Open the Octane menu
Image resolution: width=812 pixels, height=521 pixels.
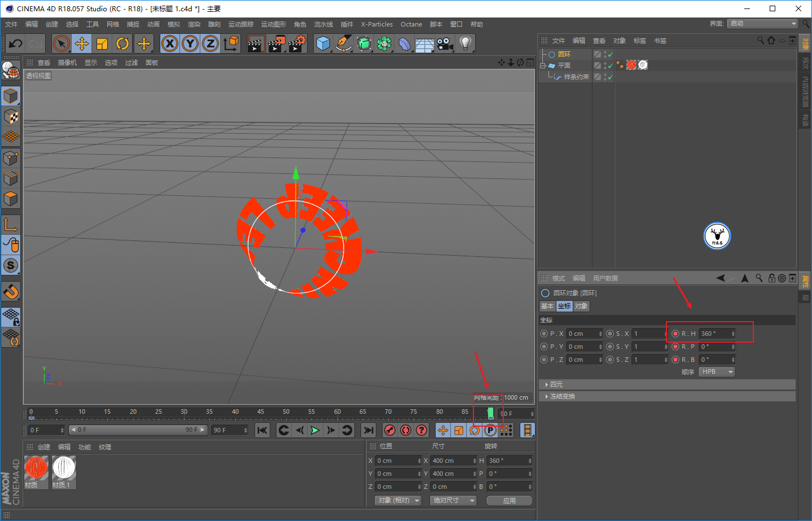pyautogui.click(x=411, y=24)
